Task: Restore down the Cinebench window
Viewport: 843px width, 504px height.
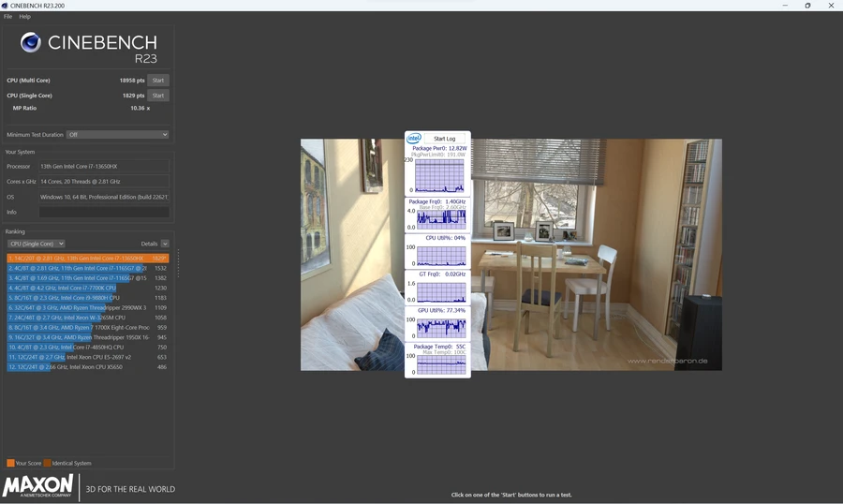Action: (807, 6)
